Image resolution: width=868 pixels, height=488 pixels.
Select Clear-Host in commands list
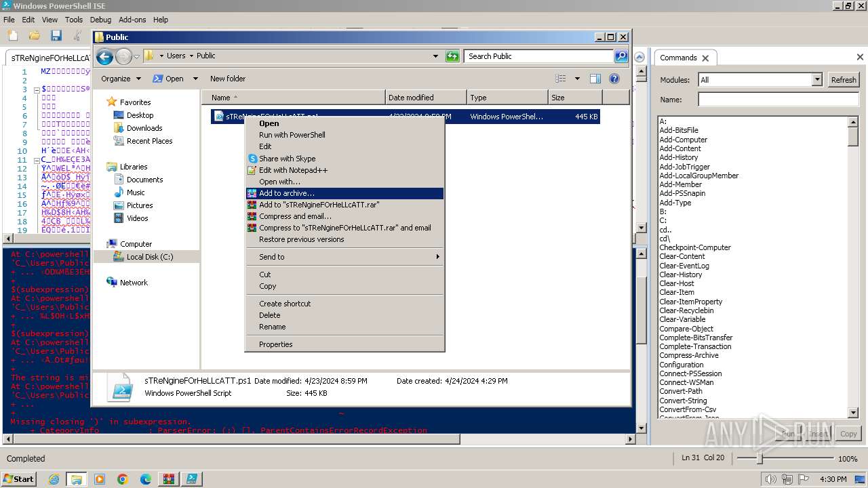(x=676, y=283)
